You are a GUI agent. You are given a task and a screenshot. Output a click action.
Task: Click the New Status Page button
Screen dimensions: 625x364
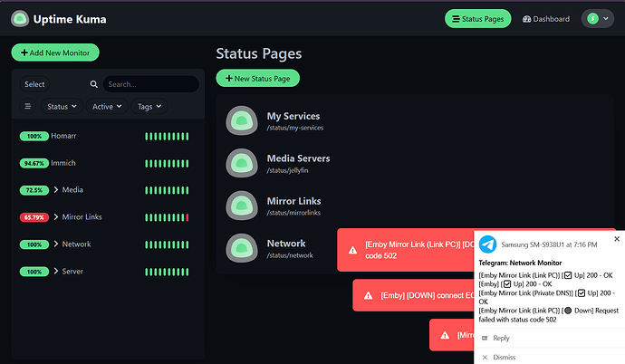[x=257, y=79]
